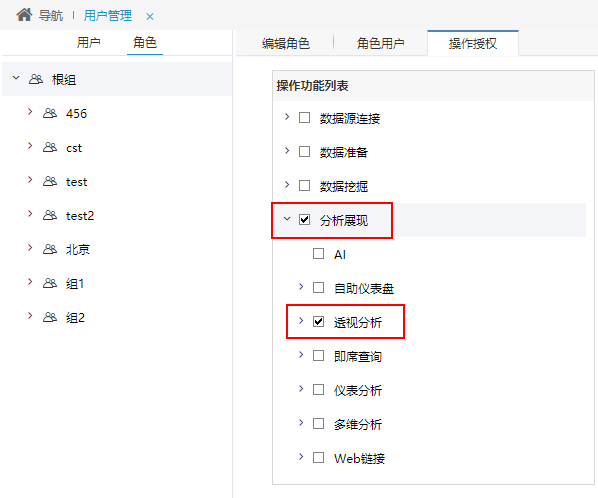
Task: Click the group icon beside 组2
Action: pyautogui.click(x=50, y=317)
